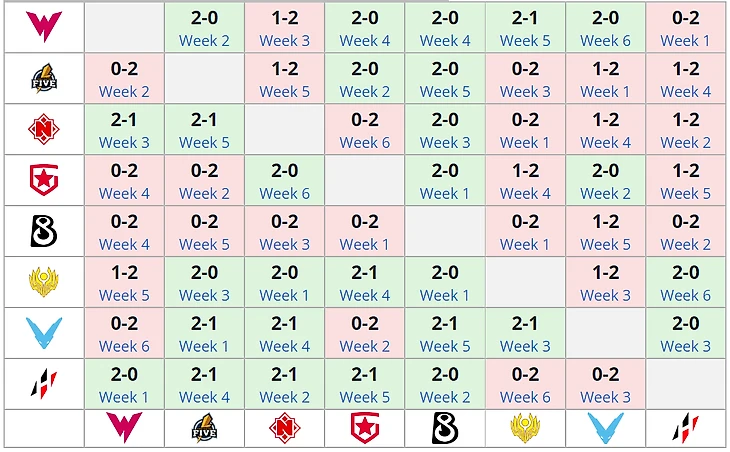Open the black B8 logo row header

(x=44, y=231)
